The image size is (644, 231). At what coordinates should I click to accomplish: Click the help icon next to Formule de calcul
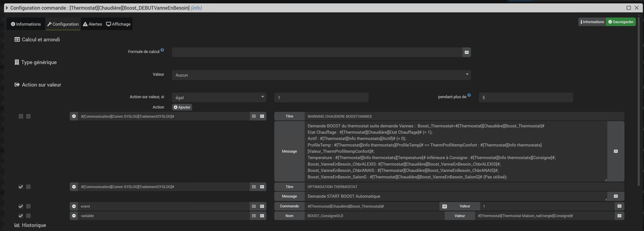162,50
